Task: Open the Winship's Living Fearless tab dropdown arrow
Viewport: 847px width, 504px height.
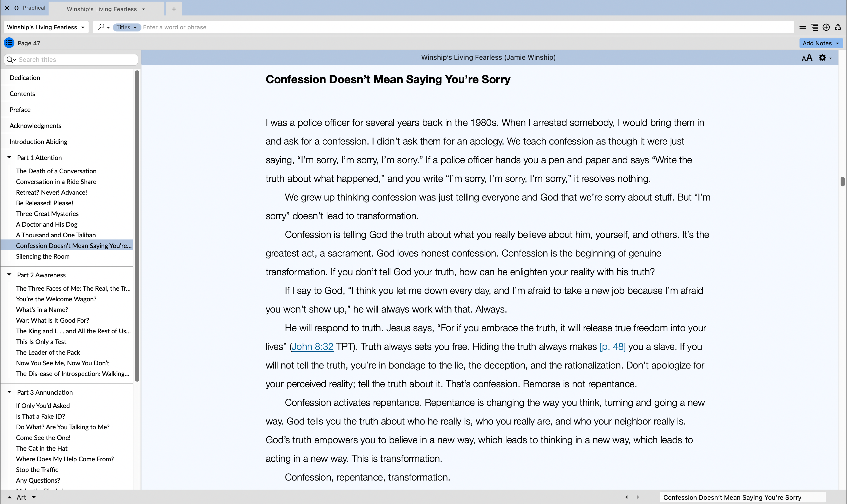Action: click(143, 9)
